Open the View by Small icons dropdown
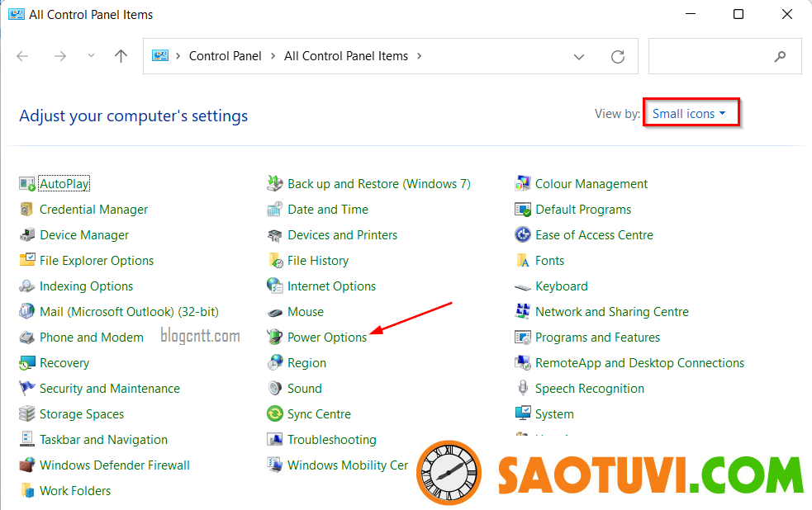 pyautogui.click(x=689, y=114)
